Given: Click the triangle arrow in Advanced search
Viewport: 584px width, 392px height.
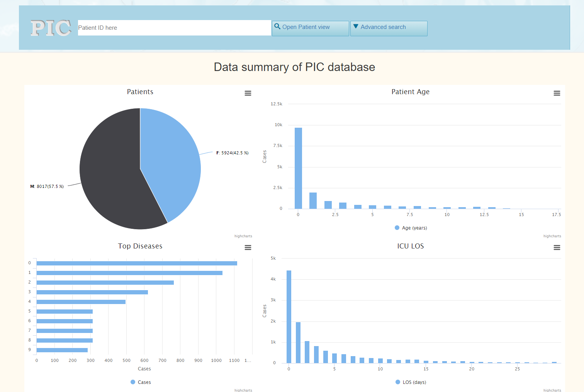Looking at the screenshot, I should 356,26.
